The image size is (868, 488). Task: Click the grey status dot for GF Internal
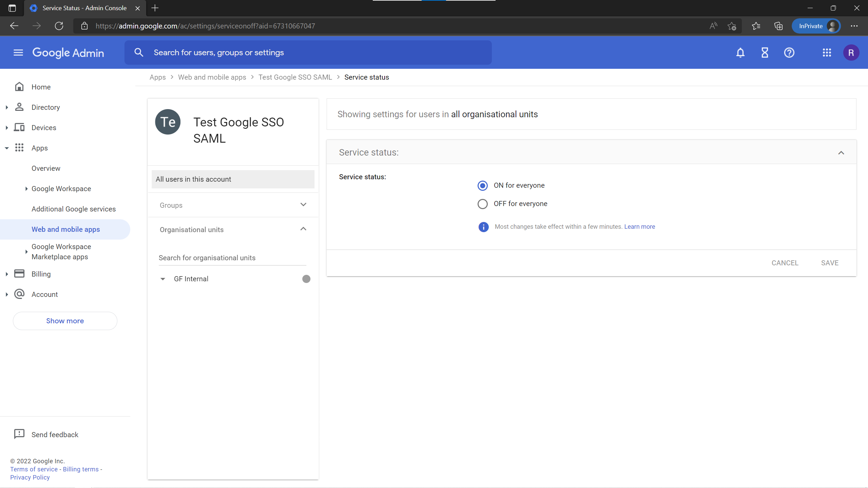306,279
